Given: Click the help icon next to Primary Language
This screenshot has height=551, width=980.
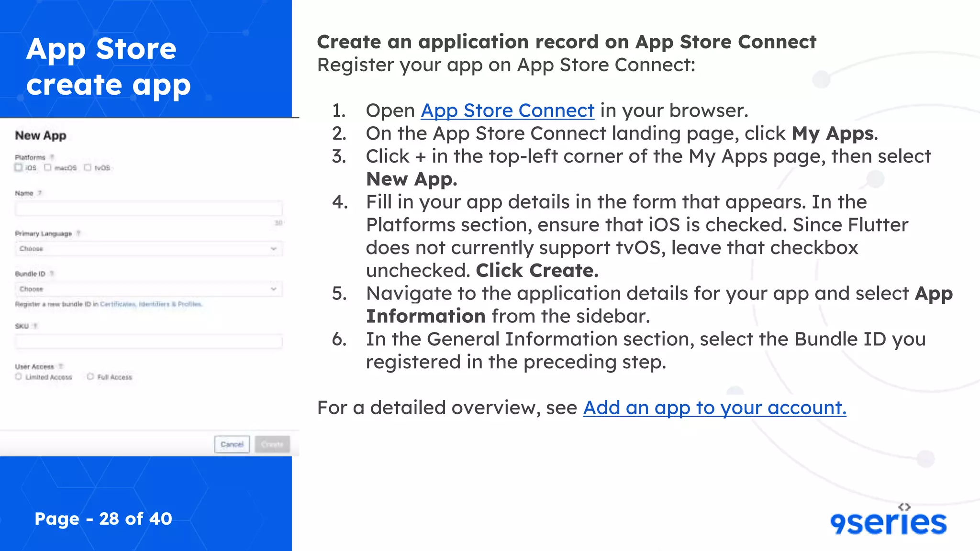Looking at the screenshot, I should click(x=78, y=233).
